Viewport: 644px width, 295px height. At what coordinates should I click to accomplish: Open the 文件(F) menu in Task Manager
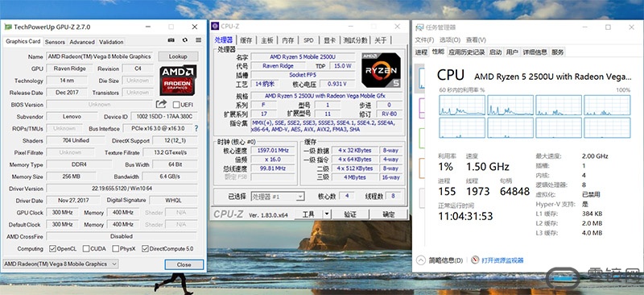[424, 40]
